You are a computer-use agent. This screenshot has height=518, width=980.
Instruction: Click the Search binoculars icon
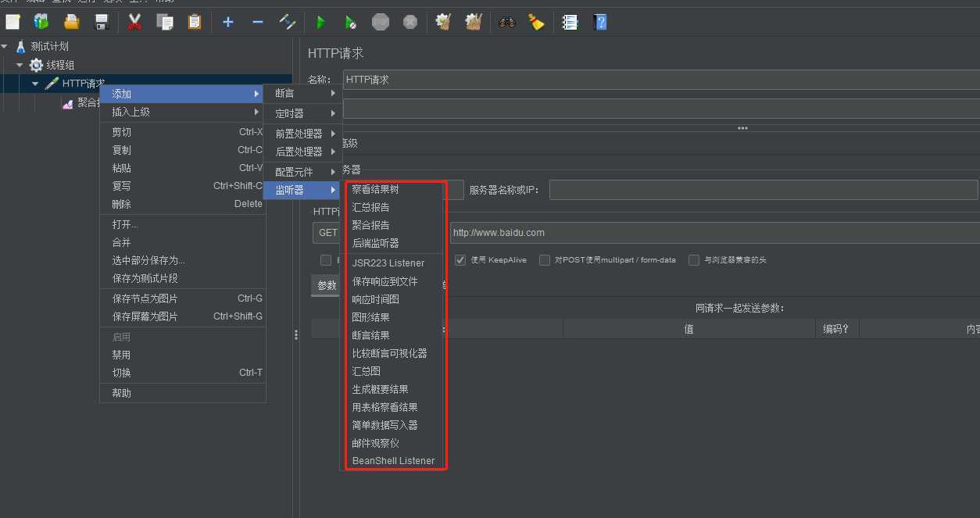(507, 22)
